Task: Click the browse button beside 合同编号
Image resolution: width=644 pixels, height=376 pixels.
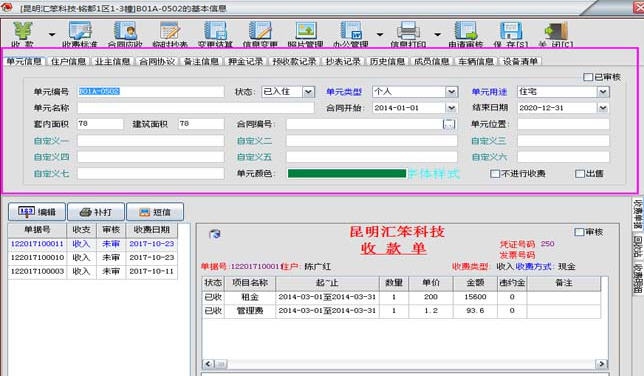Action: tap(449, 124)
